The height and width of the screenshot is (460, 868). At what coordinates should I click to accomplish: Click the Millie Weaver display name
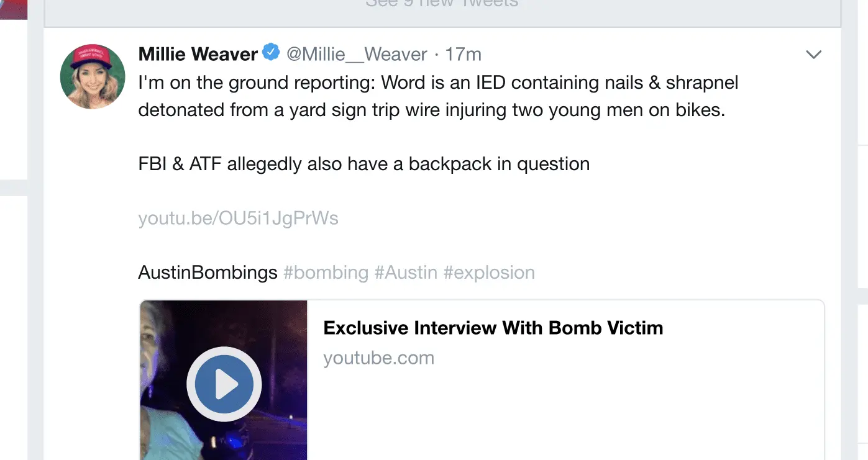pos(198,55)
